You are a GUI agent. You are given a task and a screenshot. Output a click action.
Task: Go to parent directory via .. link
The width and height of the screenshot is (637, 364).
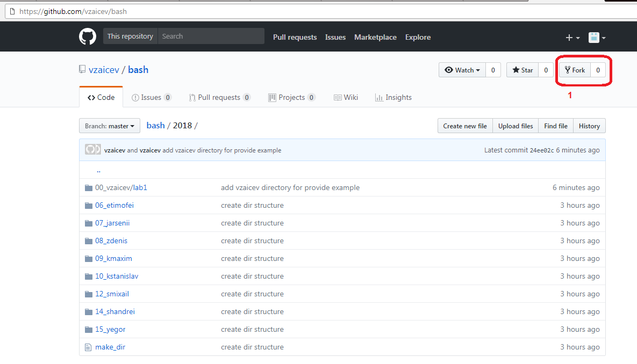(98, 170)
